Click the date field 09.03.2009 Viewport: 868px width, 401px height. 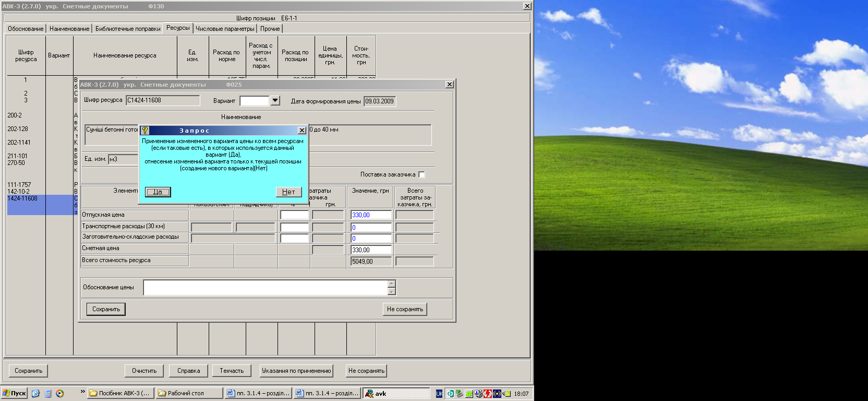(380, 101)
